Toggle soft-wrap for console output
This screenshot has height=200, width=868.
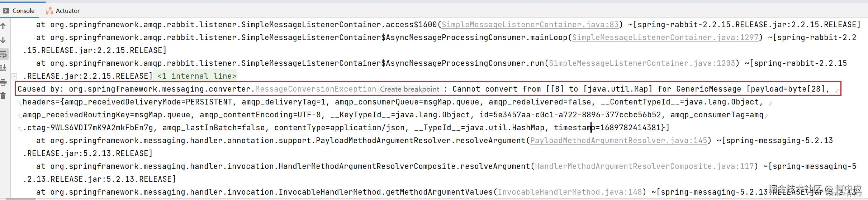click(4, 54)
